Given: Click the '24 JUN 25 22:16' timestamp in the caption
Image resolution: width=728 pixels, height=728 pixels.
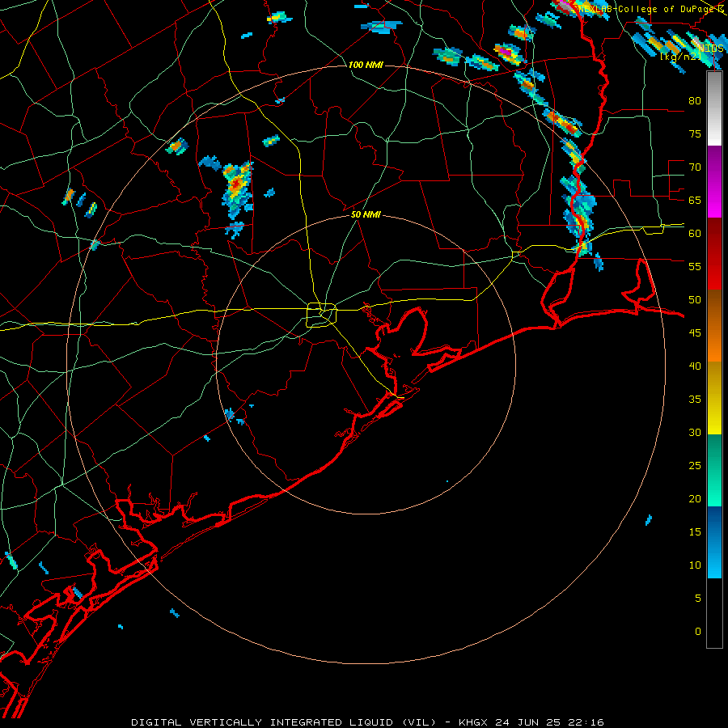Looking at the screenshot, I should (x=549, y=722).
